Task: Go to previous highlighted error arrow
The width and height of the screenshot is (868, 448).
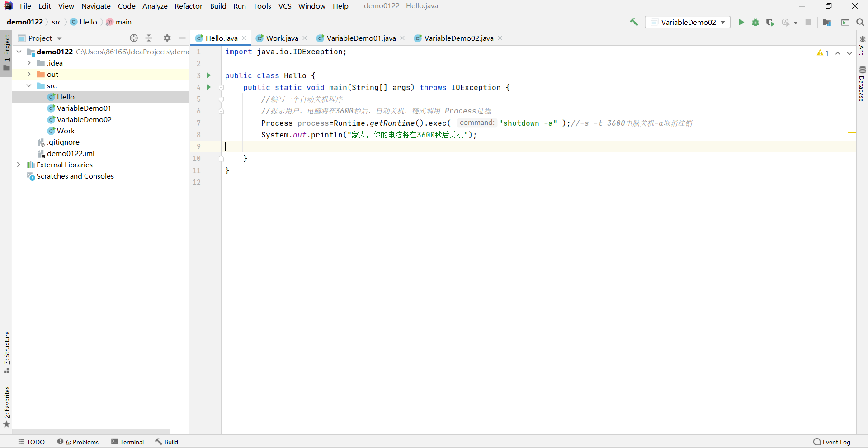Action: 838,53
